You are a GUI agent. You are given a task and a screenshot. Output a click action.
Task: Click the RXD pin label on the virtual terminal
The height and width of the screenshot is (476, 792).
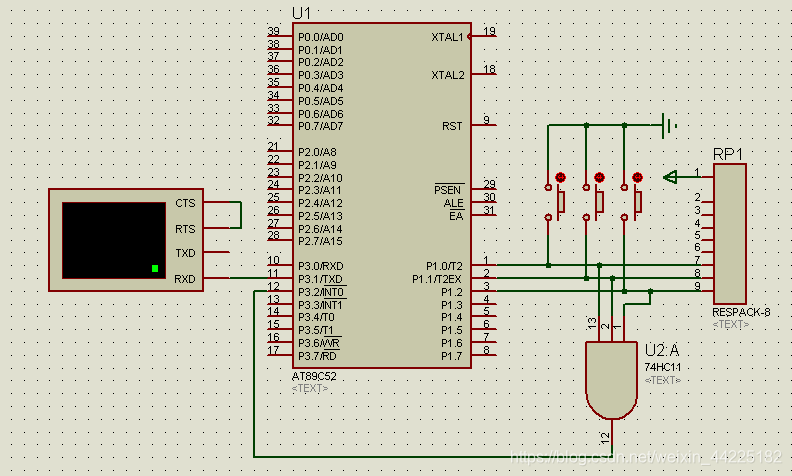pos(184,279)
